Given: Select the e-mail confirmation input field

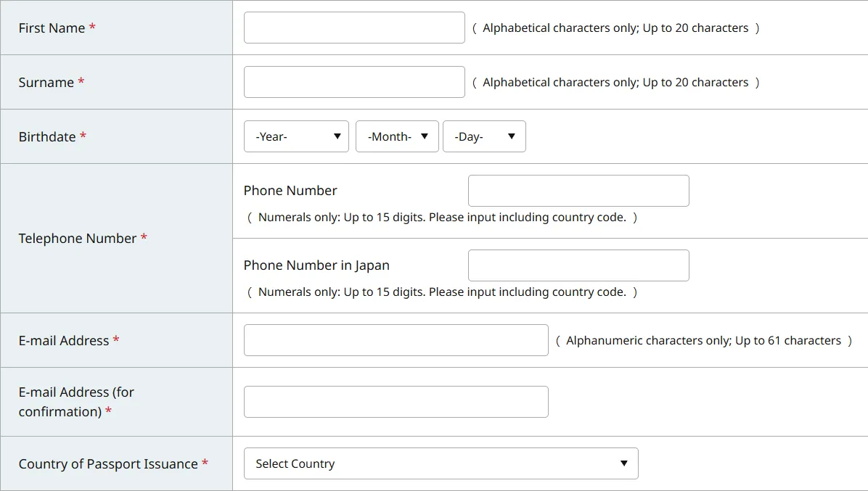Looking at the screenshot, I should pos(396,402).
